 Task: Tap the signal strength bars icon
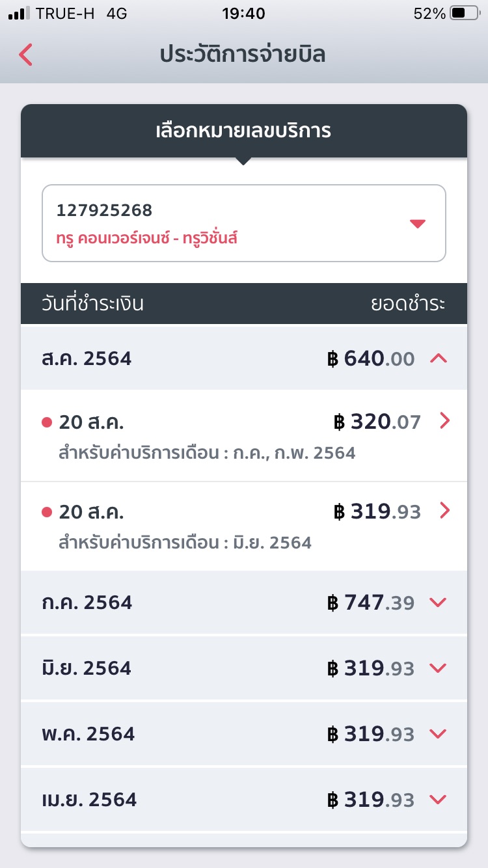point(20,13)
